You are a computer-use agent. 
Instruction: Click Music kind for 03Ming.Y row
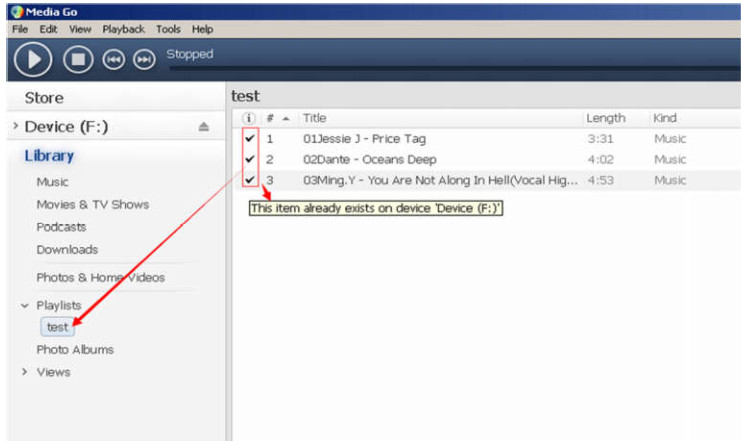tap(670, 180)
